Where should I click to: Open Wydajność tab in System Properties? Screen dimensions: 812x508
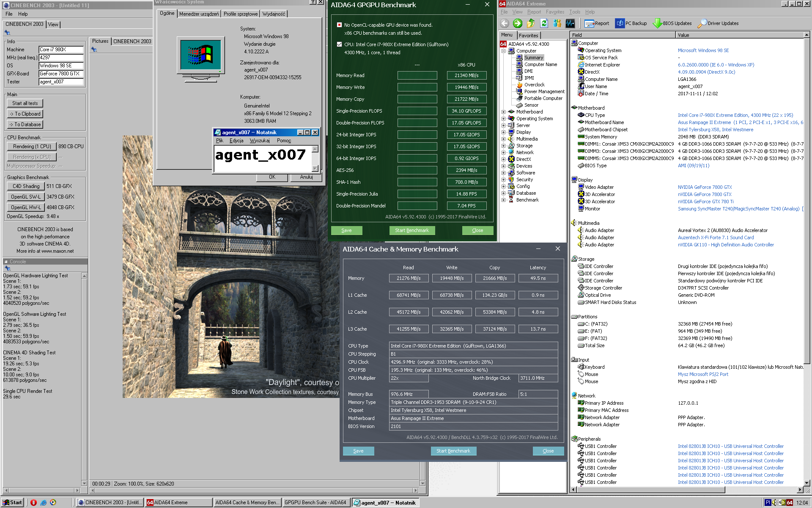pos(274,14)
